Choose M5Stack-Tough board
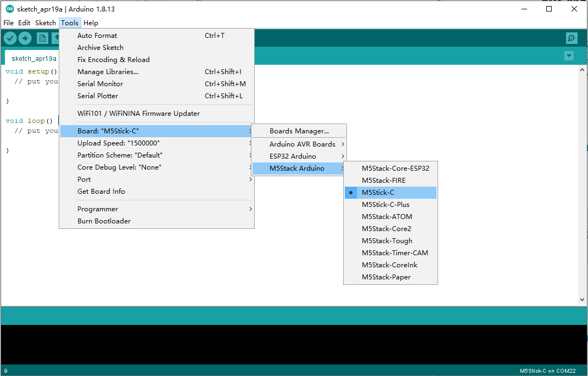The image size is (588, 376). (x=390, y=240)
